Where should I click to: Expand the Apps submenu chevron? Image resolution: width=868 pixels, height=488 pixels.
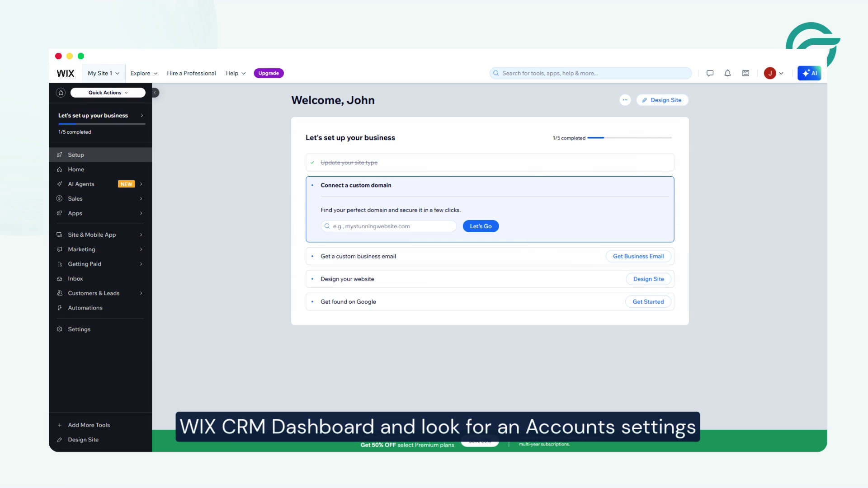click(x=141, y=213)
